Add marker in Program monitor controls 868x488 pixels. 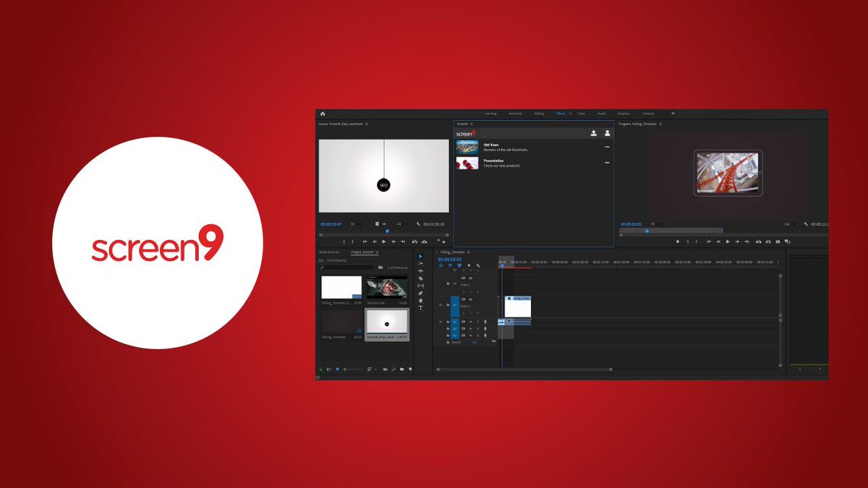pyautogui.click(x=678, y=241)
